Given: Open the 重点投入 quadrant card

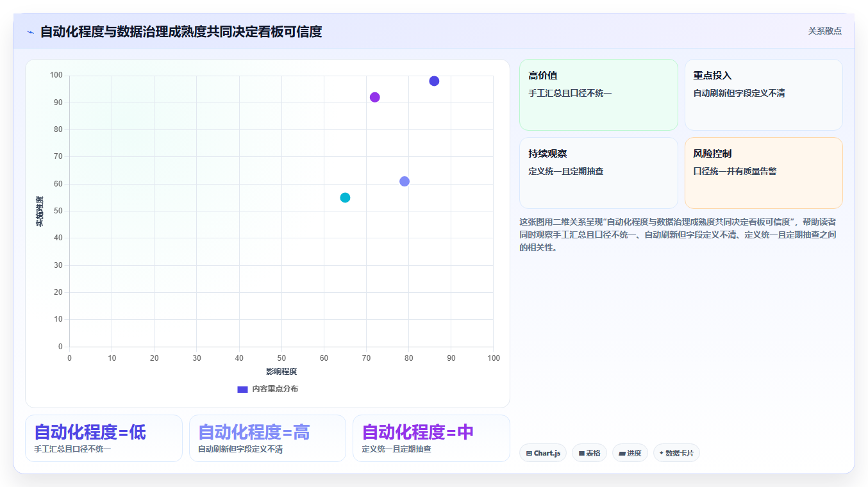Looking at the screenshot, I should 764,95.
